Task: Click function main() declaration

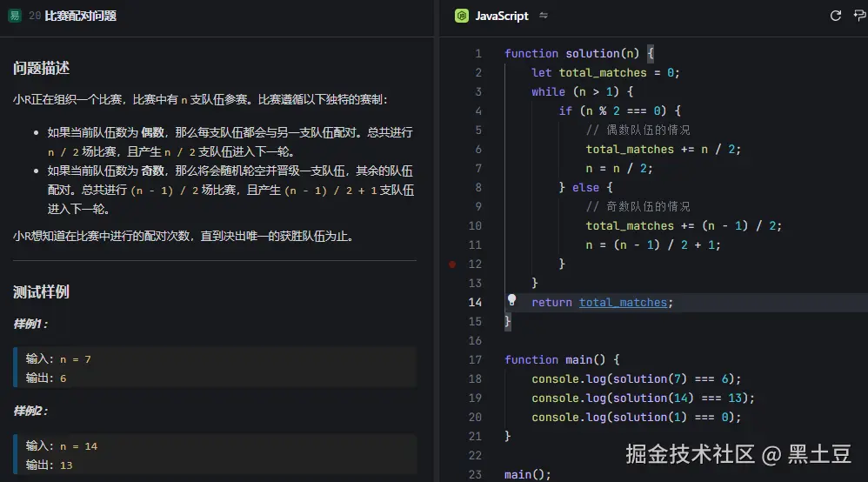Action: (562, 359)
